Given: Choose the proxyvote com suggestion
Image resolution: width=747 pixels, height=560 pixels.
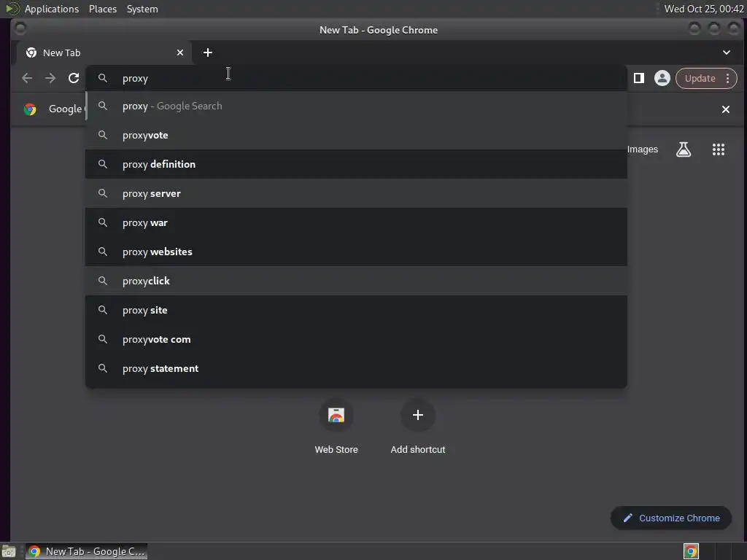Looking at the screenshot, I should click(x=356, y=340).
